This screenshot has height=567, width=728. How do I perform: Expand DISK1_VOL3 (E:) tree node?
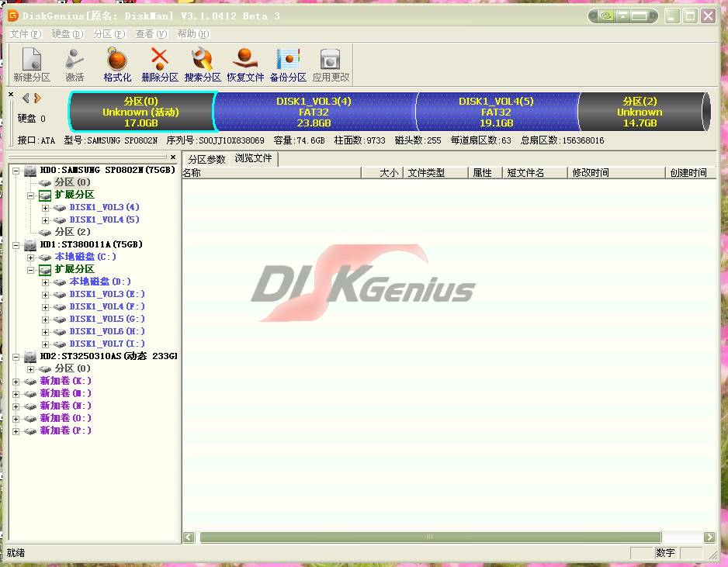pyautogui.click(x=45, y=295)
